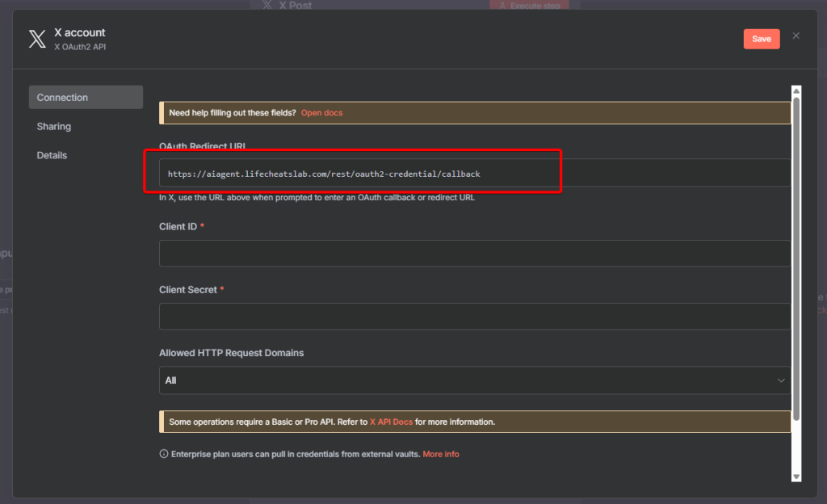This screenshot has width=827, height=504.
Task: Click More info about external vaults
Action: coord(440,455)
